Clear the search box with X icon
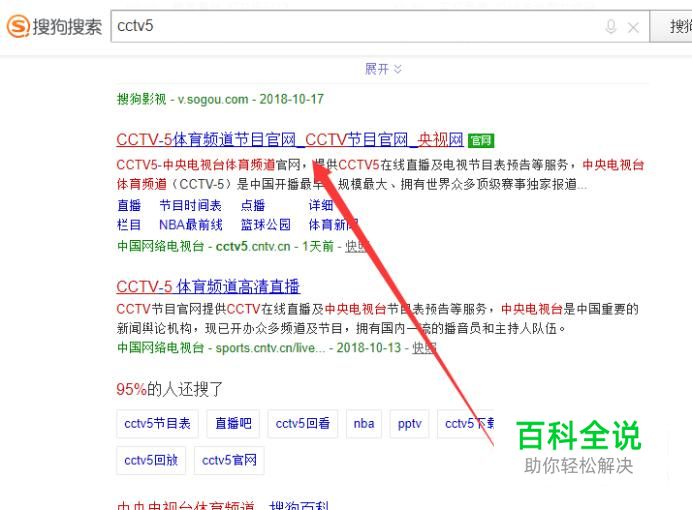 pos(633,28)
